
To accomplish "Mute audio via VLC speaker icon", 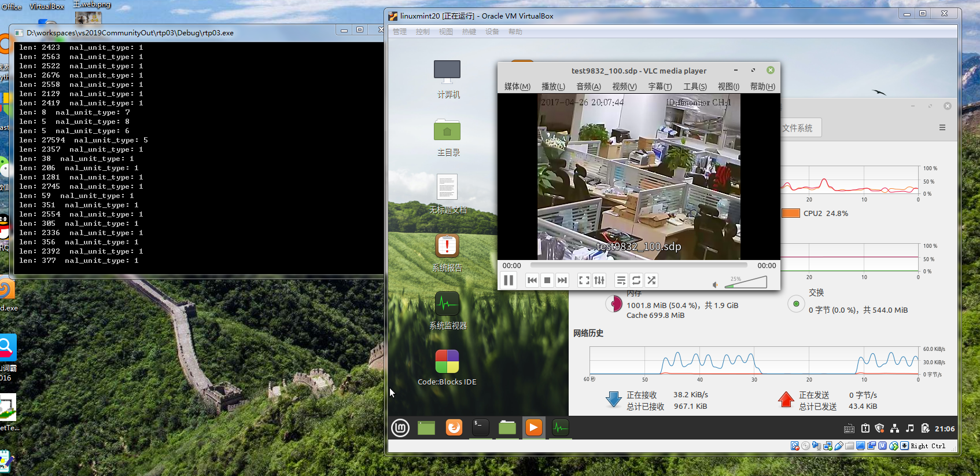I will [715, 284].
